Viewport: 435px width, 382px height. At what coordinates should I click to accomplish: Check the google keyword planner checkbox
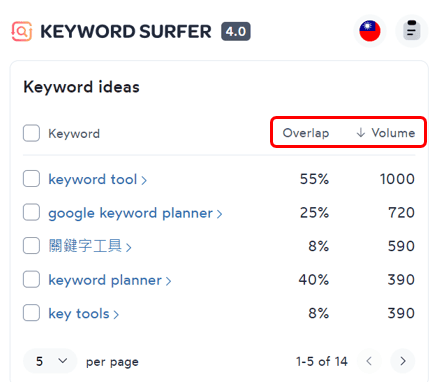[31, 212]
